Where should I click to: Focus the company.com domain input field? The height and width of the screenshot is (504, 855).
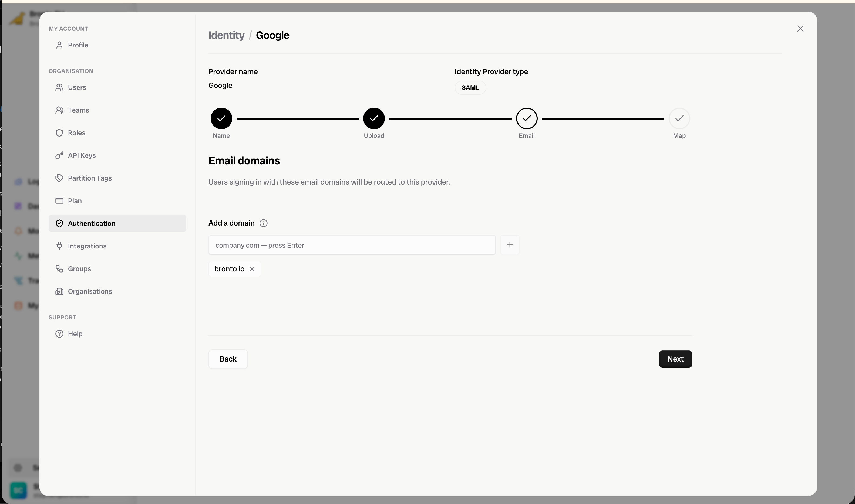(x=352, y=245)
